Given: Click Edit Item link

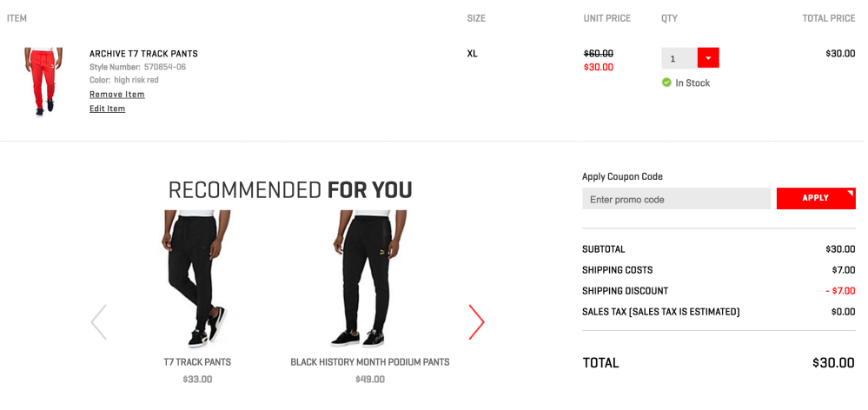Looking at the screenshot, I should (x=107, y=109).
